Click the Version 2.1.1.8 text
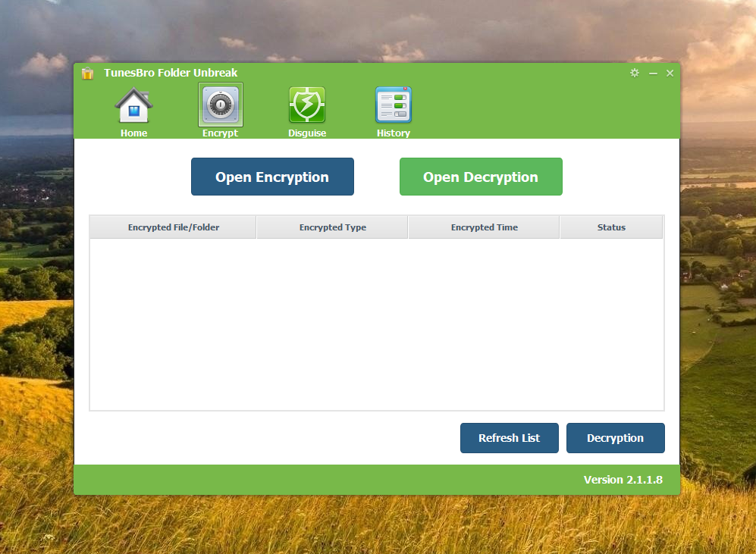Image resolution: width=756 pixels, height=554 pixels. (x=623, y=480)
